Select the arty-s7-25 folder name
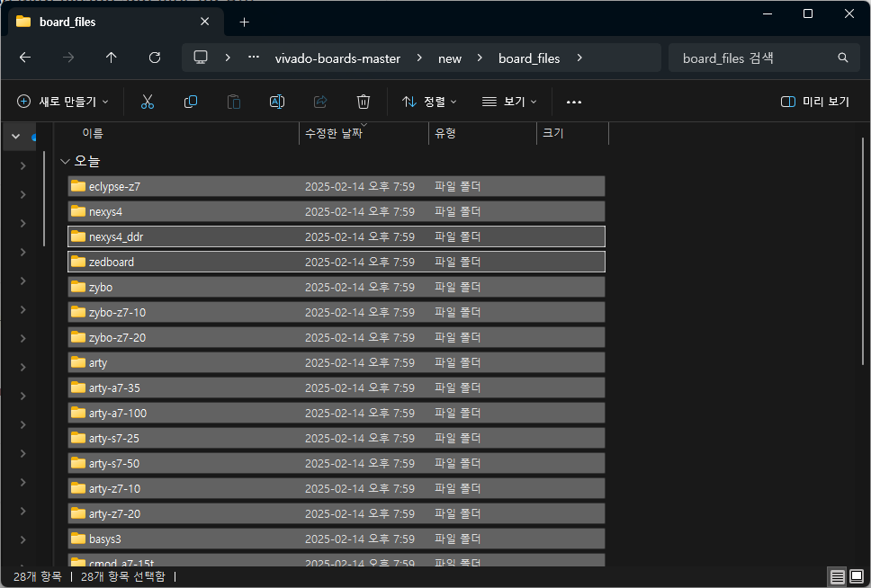The width and height of the screenshot is (871, 588). click(114, 439)
